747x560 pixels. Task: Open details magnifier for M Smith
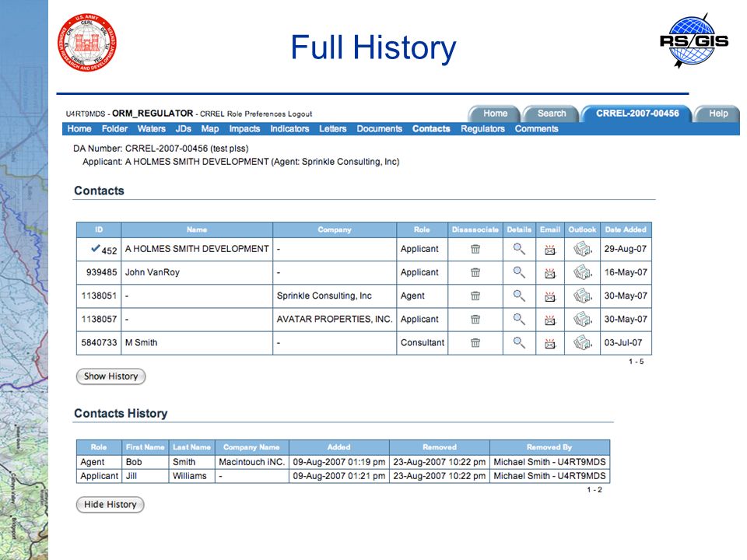(519, 342)
